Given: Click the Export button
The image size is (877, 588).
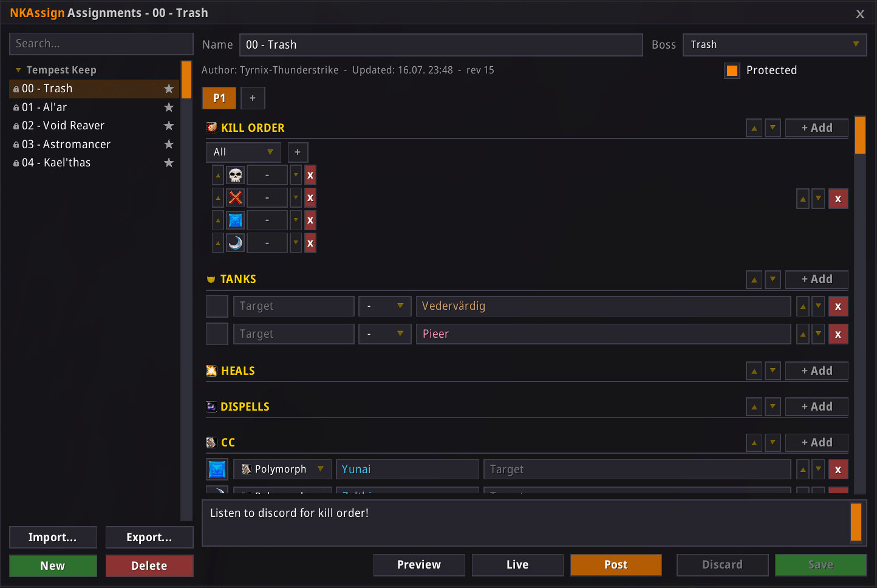Looking at the screenshot, I should tap(149, 538).
